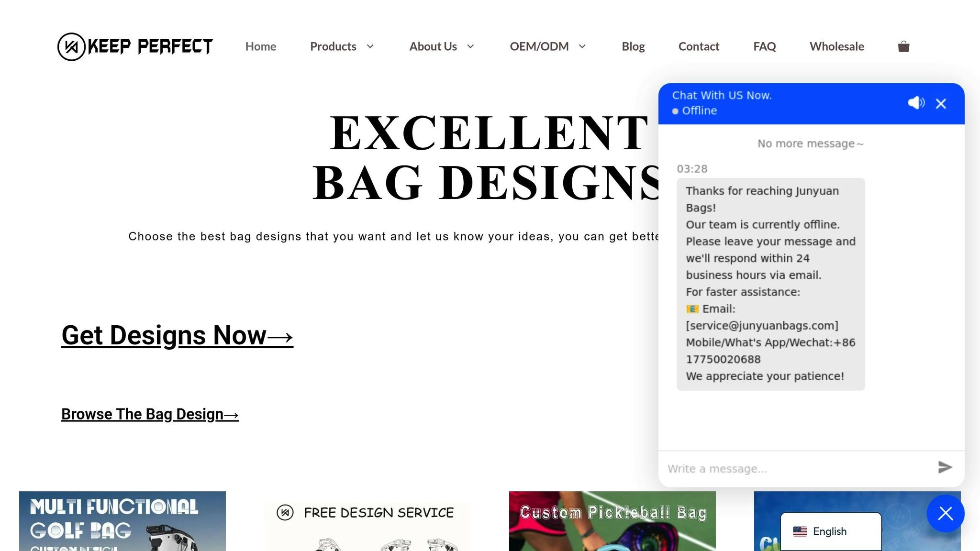This screenshot has height=551, width=980.
Task: Click the round blue chat toggle button
Action: coord(945,513)
